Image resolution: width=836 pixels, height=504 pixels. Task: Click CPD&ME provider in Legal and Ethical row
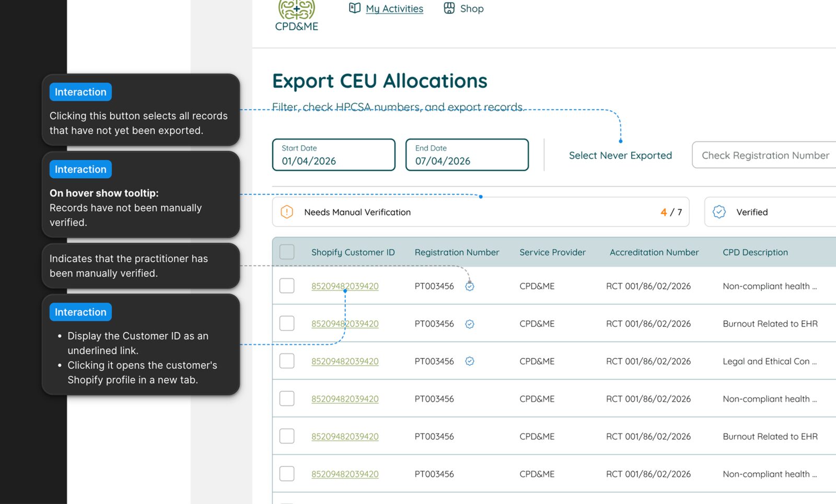[x=537, y=361]
